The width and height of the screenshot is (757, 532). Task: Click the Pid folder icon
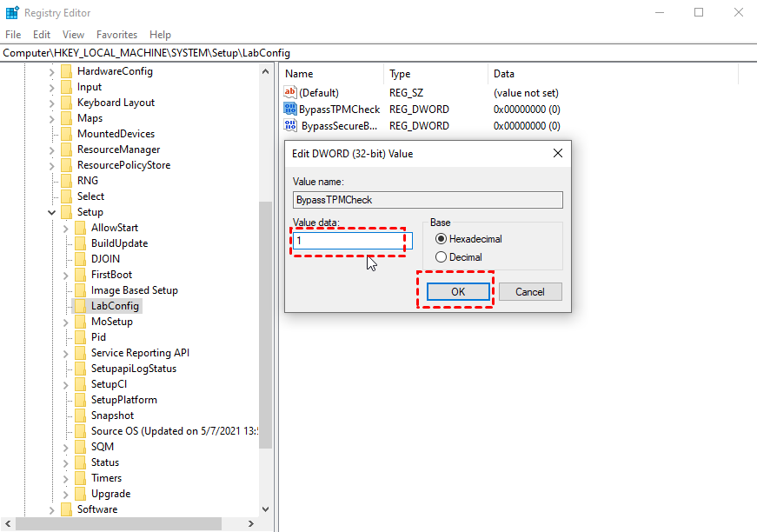(x=81, y=337)
